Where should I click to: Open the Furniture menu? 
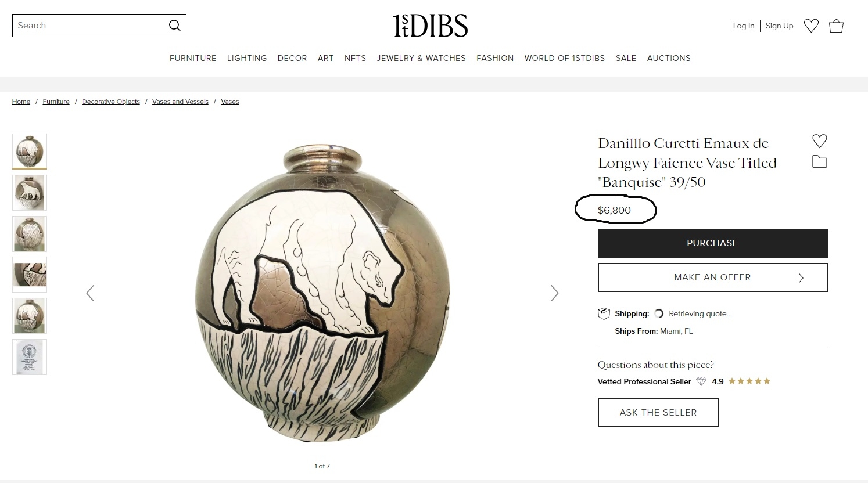(x=193, y=58)
